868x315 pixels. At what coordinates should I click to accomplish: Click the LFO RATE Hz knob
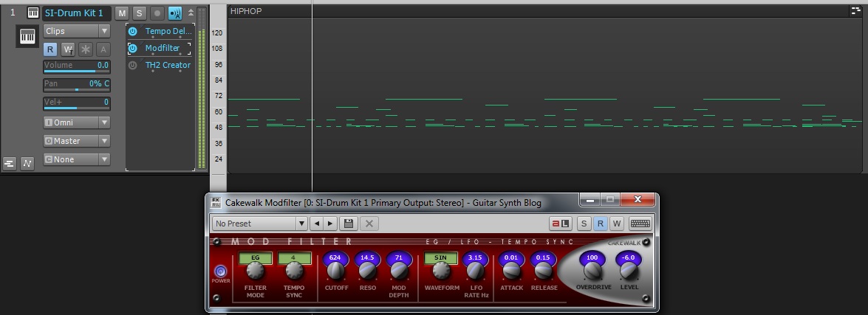tap(475, 271)
